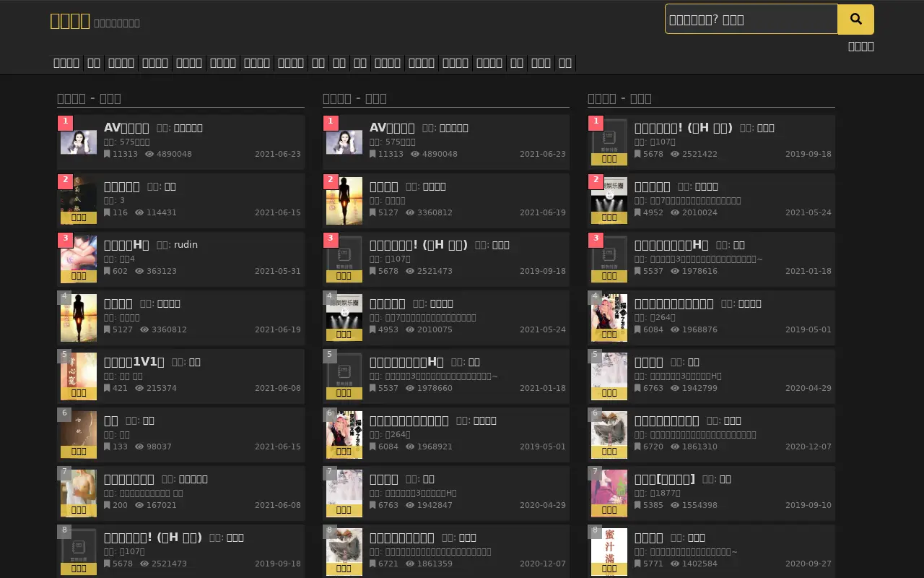924x578 pixels.
Task: Select the eye icon beside 114431
Action: click(x=139, y=213)
